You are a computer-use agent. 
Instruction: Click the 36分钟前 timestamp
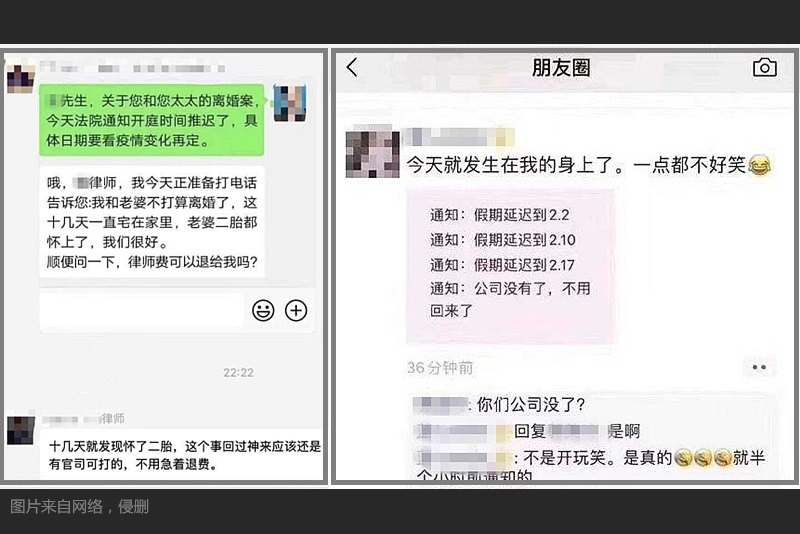click(x=440, y=367)
